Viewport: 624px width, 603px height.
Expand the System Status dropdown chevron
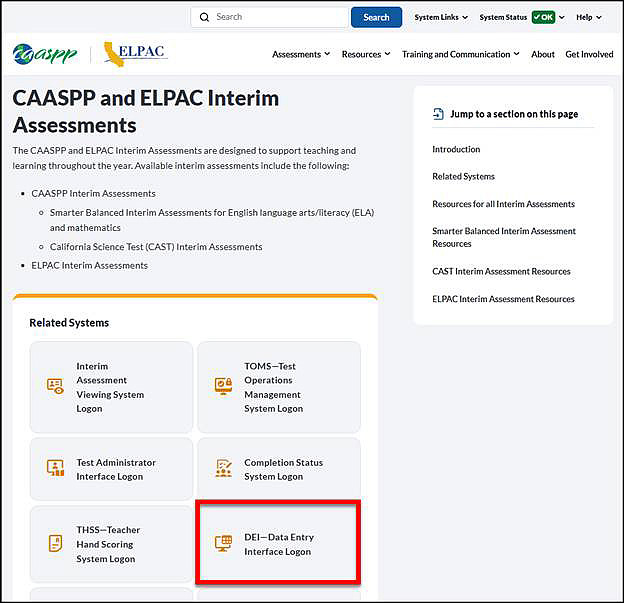(562, 17)
